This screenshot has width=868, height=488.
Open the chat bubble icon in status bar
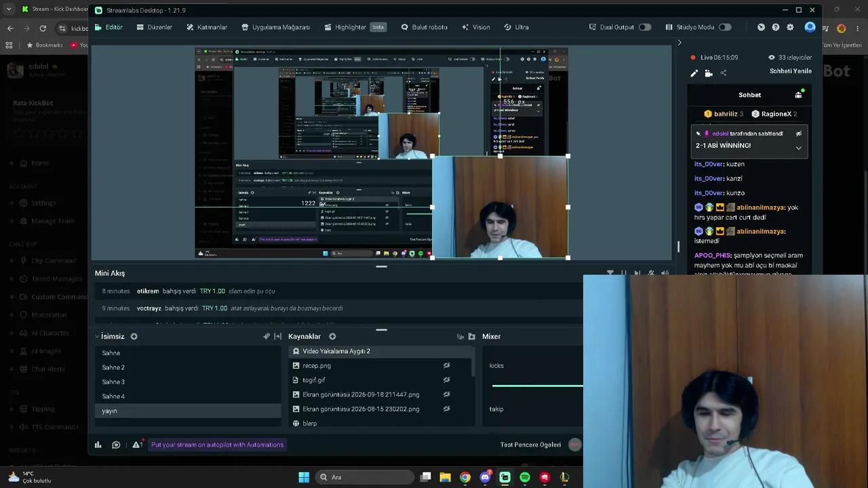click(116, 445)
